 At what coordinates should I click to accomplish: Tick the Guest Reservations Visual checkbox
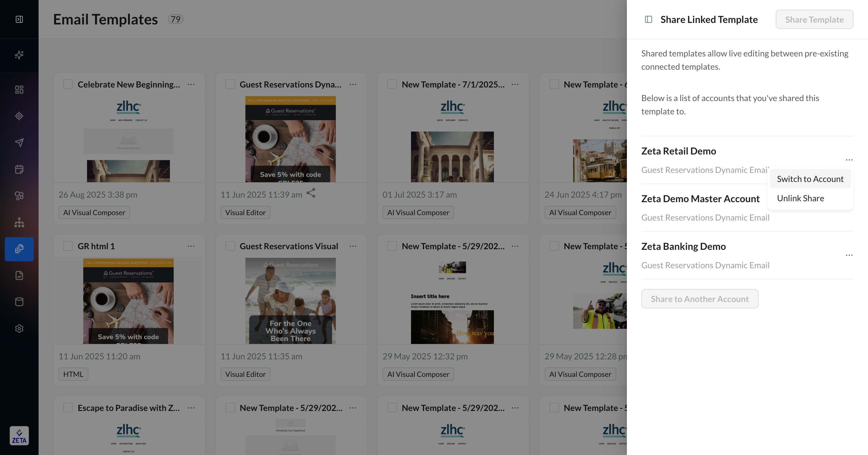point(230,246)
